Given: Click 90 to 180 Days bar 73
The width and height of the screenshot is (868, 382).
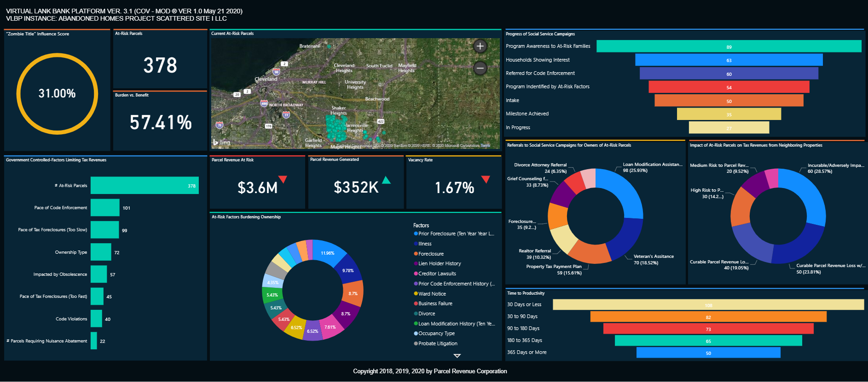Looking at the screenshot, I should (x=708, y=329).
